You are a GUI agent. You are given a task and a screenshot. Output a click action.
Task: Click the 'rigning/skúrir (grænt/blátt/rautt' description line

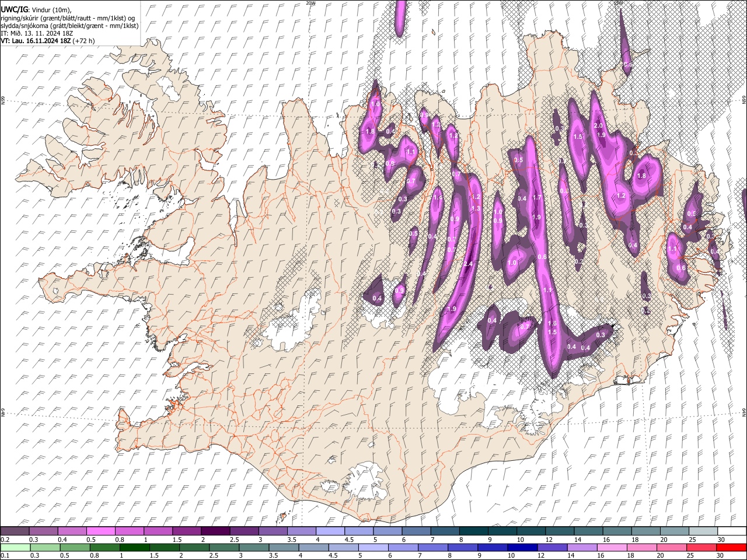click(x=68, y=18)
